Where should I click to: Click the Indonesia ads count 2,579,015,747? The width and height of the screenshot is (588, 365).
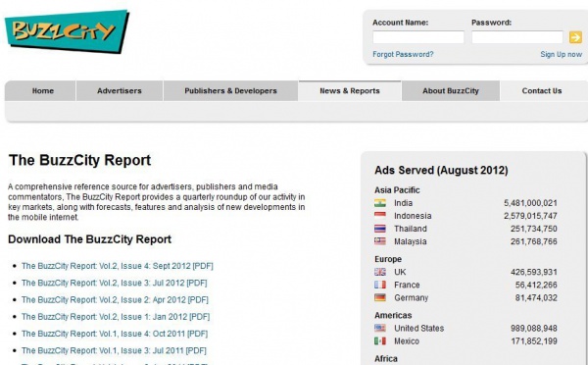[x=530, y=216]
